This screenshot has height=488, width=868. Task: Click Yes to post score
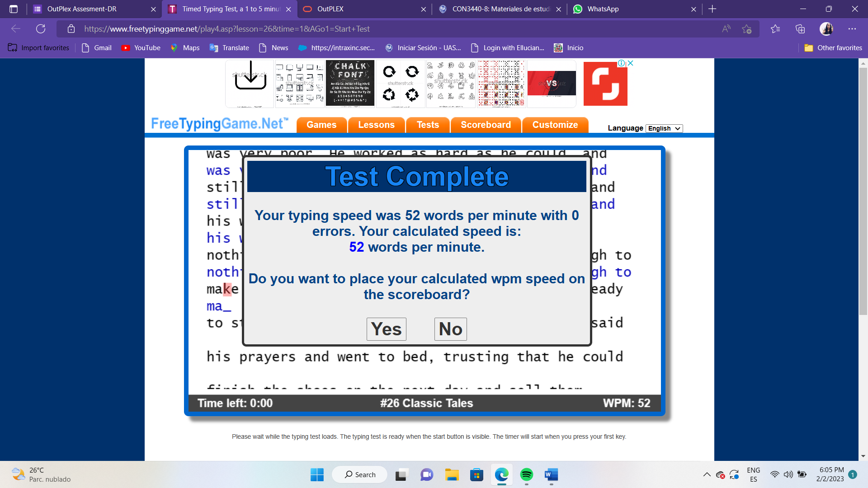coord(386,329)
